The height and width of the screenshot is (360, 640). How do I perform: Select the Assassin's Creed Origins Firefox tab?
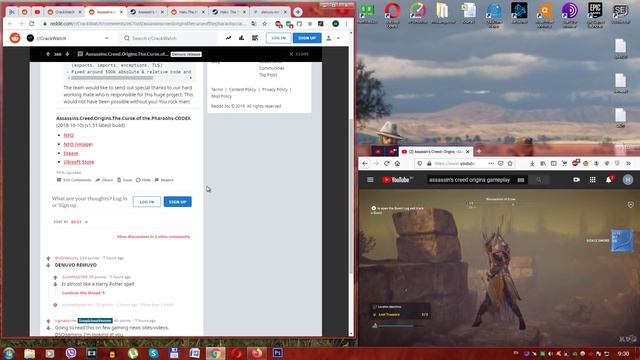(435, 151)
